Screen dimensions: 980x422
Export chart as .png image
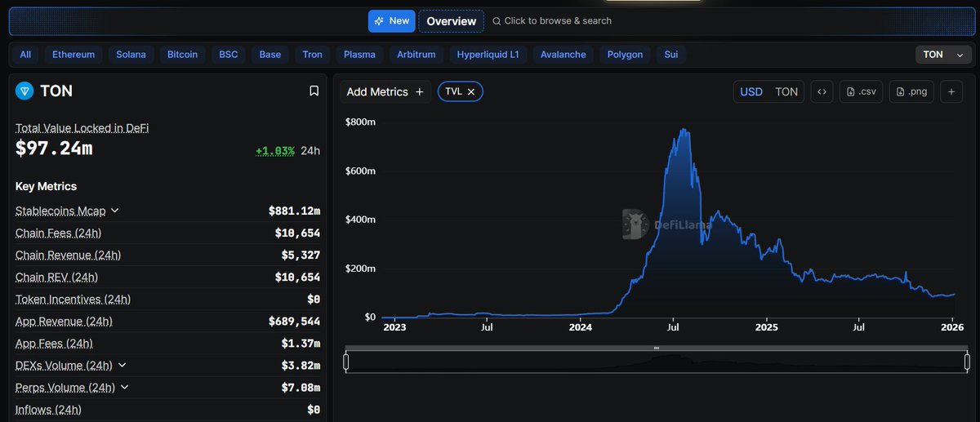click(911, 91)
